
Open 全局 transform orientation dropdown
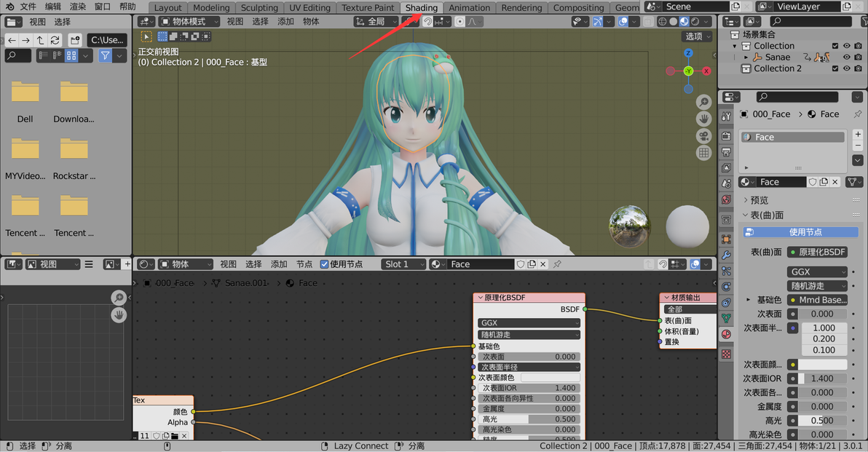[376, 22]
